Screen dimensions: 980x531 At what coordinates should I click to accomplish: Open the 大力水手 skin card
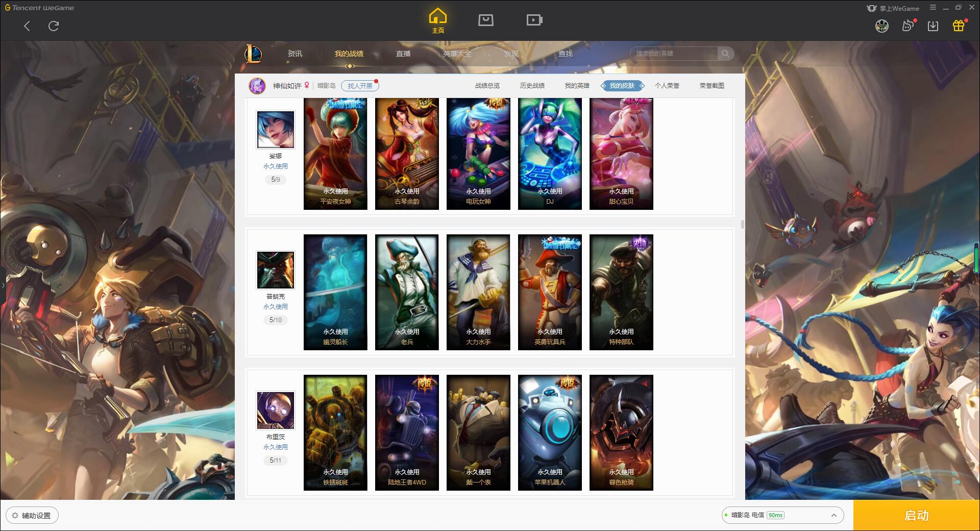[x=478, y=292]
